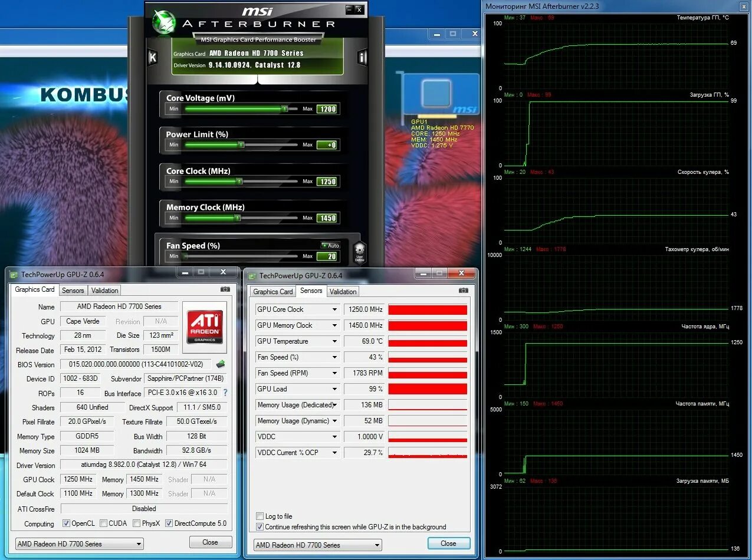Open the Memory Usage (Dynamic) sensor dropdown
Viewport: 752px width, 560px height.
pos(334,421)
